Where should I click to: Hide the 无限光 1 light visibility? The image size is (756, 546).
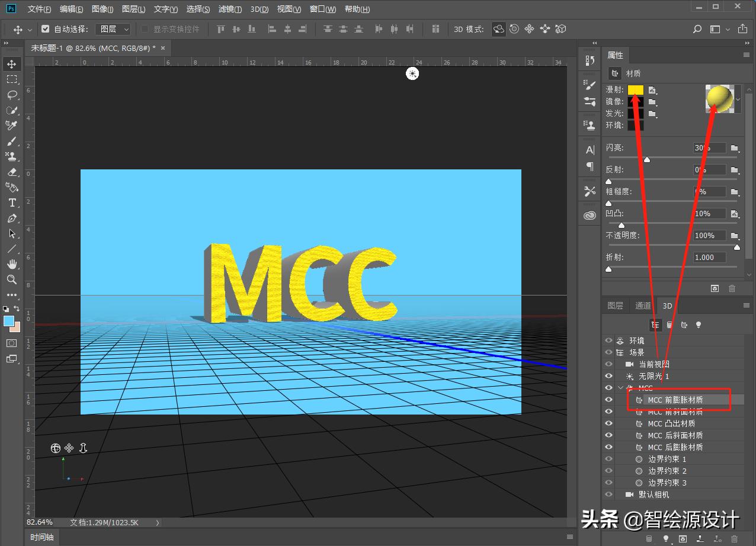[x=608, y=376]
